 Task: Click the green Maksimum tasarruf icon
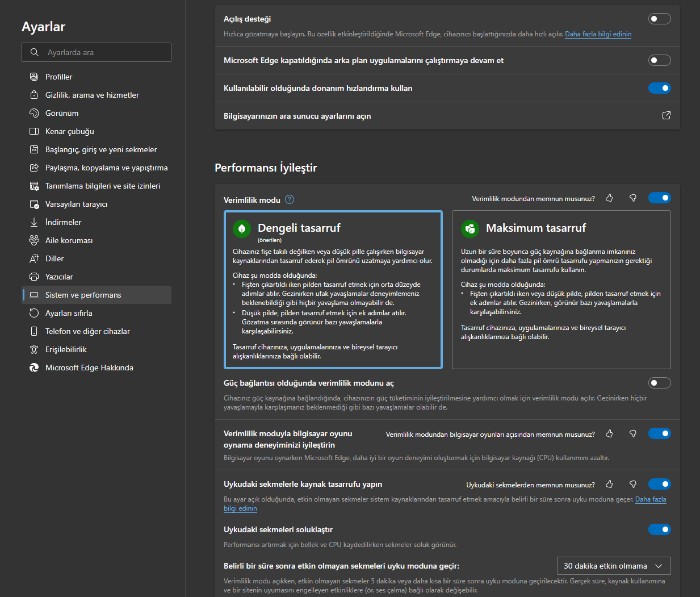click(x=470, y=228)
